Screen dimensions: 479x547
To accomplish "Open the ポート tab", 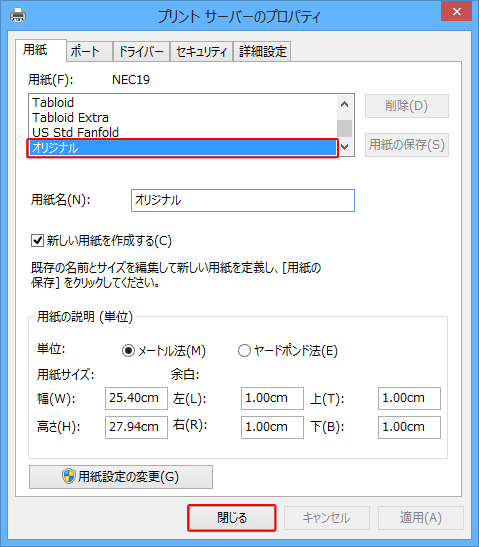I will [89, 52].
